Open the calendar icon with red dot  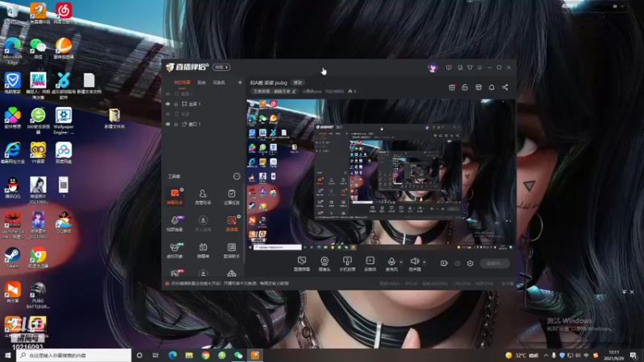[x=452, y=88]
